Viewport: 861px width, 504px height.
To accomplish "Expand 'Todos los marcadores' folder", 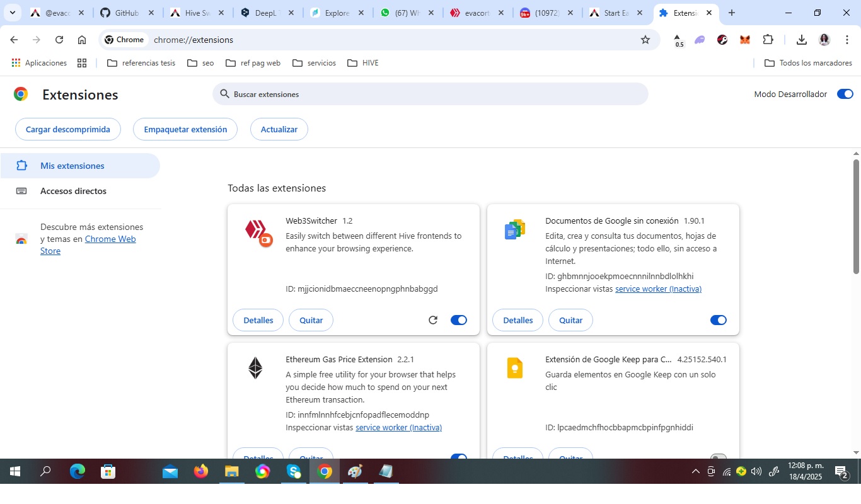I will pyautogui.click(x=808, y=63).
